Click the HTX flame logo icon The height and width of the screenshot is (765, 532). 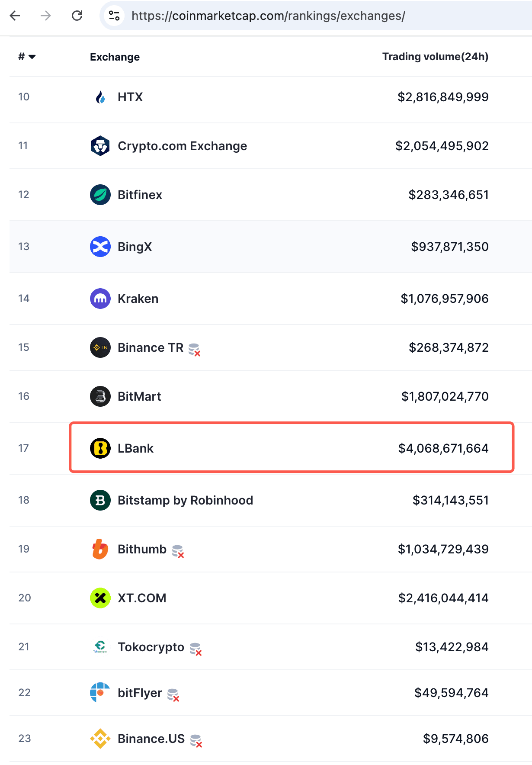click(x=100, y=97)
